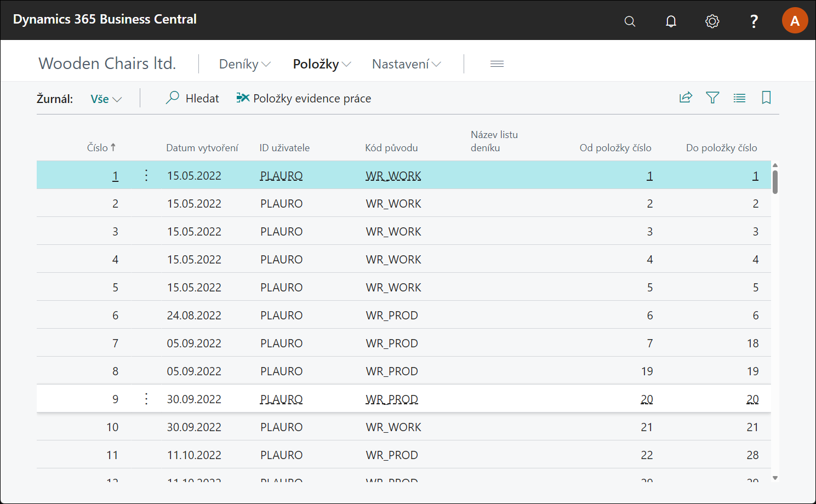Screen dimensions: 816x504
Task: Click Číslo cell 8
Action: (115, 371)
